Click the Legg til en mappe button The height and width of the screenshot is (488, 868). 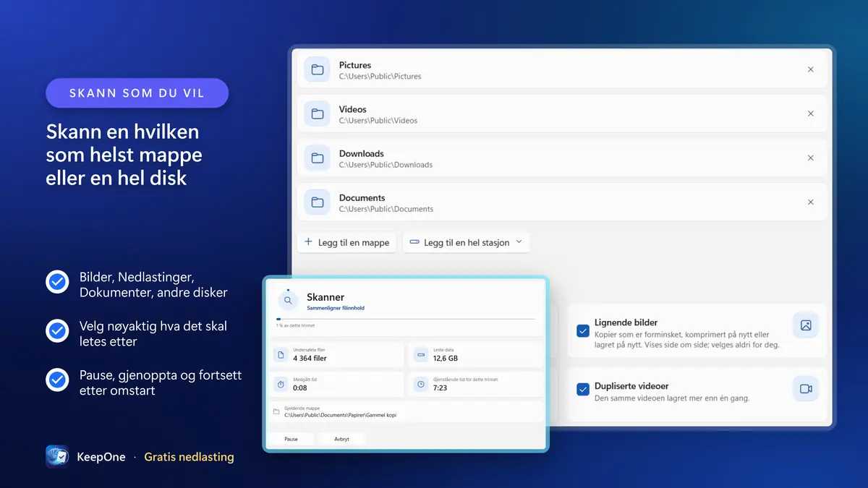(x=347, y=243)
